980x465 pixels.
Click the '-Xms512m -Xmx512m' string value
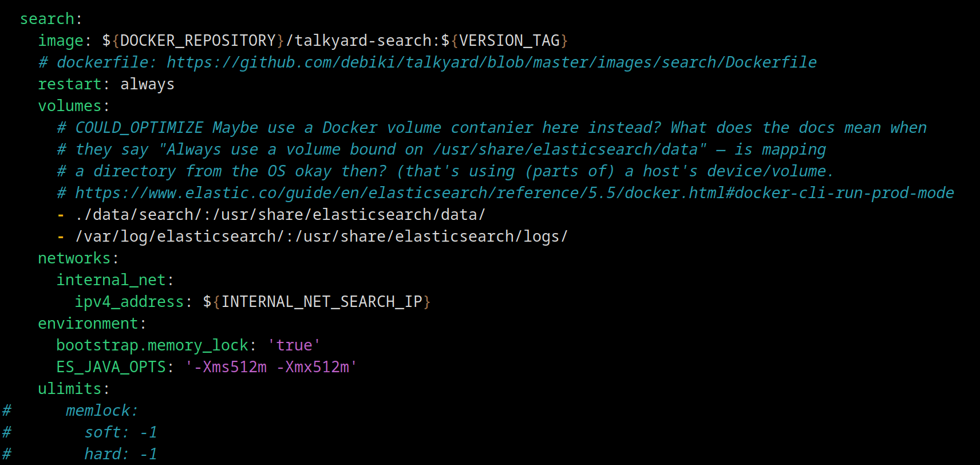click(x=271, y=367)
